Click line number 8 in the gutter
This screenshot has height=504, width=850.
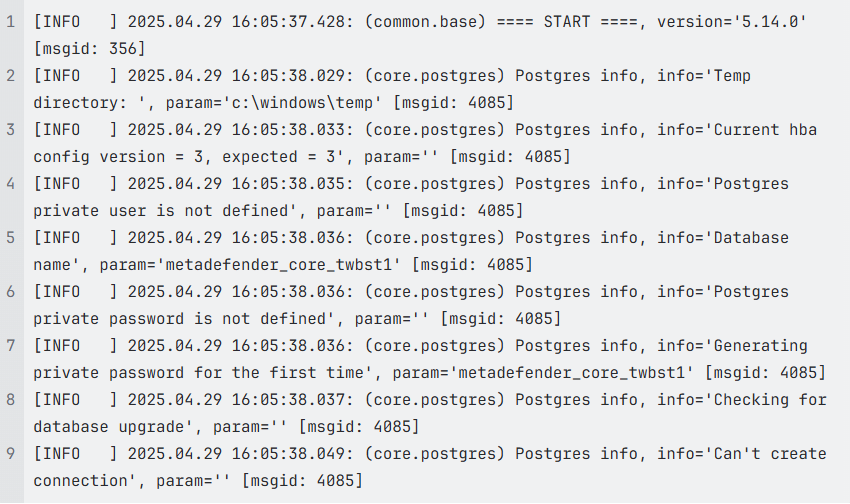(x=11, y=399)
